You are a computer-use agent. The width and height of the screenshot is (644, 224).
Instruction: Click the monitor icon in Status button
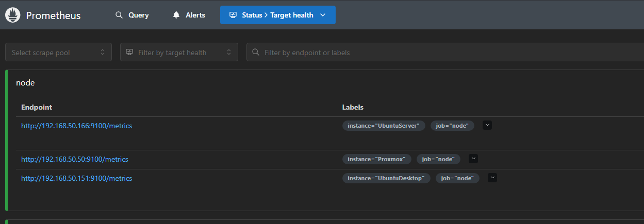pos(233,15)
